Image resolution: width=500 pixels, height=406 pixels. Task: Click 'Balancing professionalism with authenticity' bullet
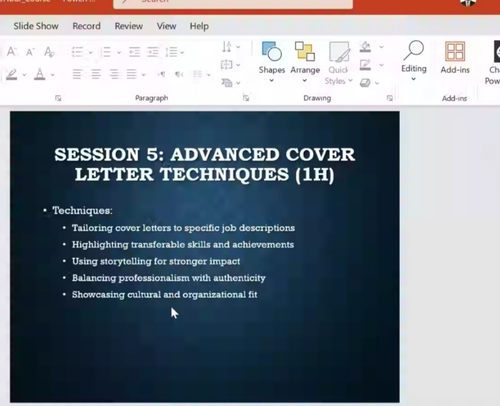tap(169, 278)
